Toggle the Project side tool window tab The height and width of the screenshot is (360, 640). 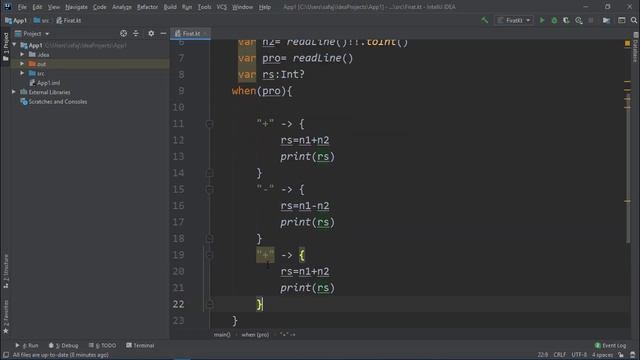(x=6, y=47)
